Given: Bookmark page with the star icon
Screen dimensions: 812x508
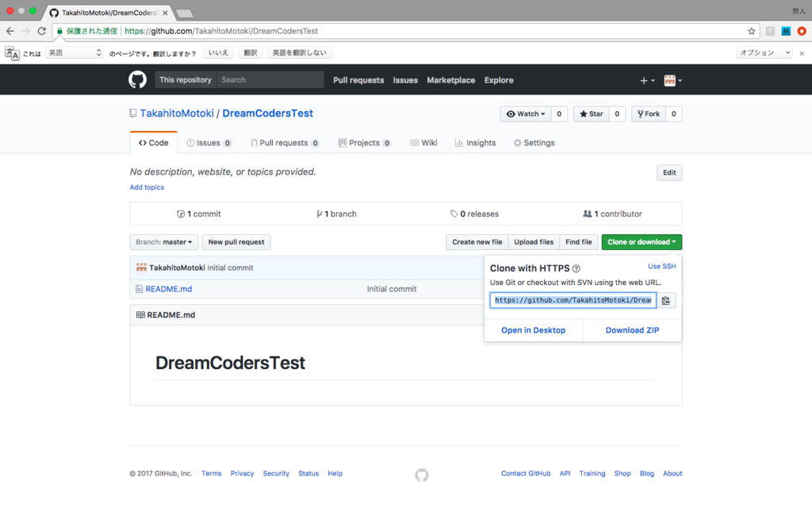Looking at the screenshot, I should 752,31.
